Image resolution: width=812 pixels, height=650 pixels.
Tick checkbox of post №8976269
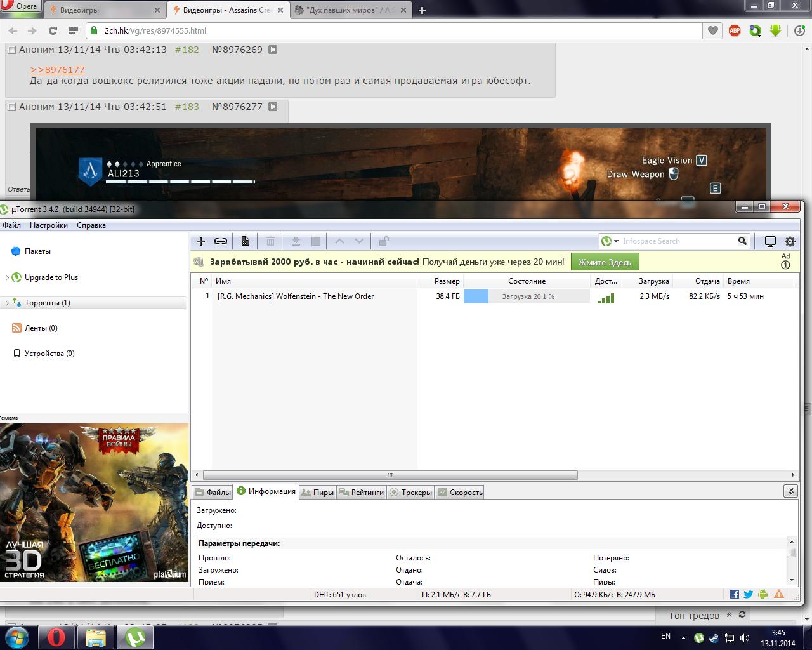pos(11,50)
